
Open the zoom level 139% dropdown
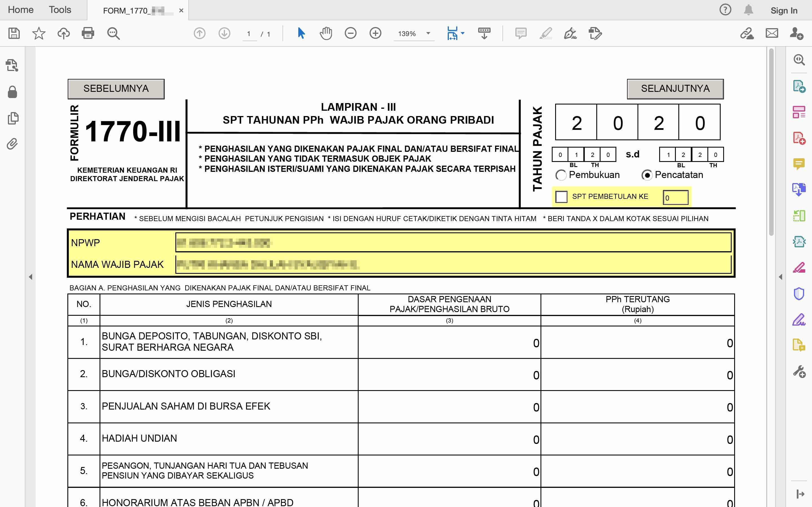[428, 33]
